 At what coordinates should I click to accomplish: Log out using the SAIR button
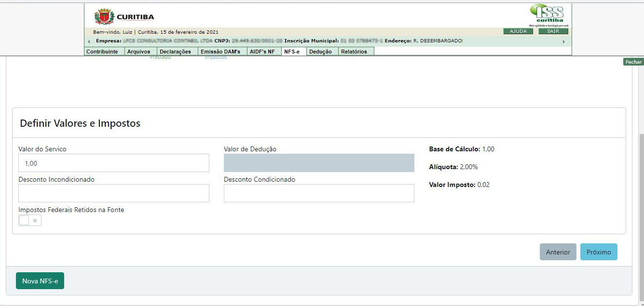[x=553, y=31]
